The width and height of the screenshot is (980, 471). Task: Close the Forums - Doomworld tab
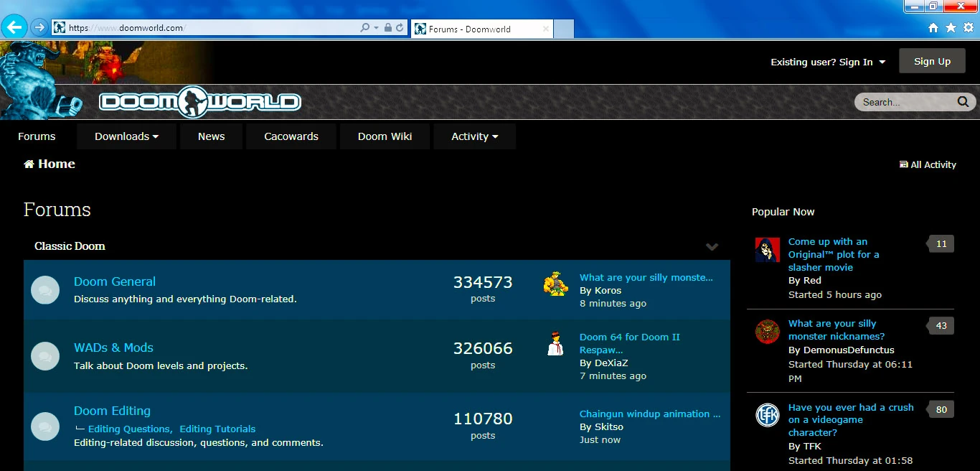(x=546, y=29)
